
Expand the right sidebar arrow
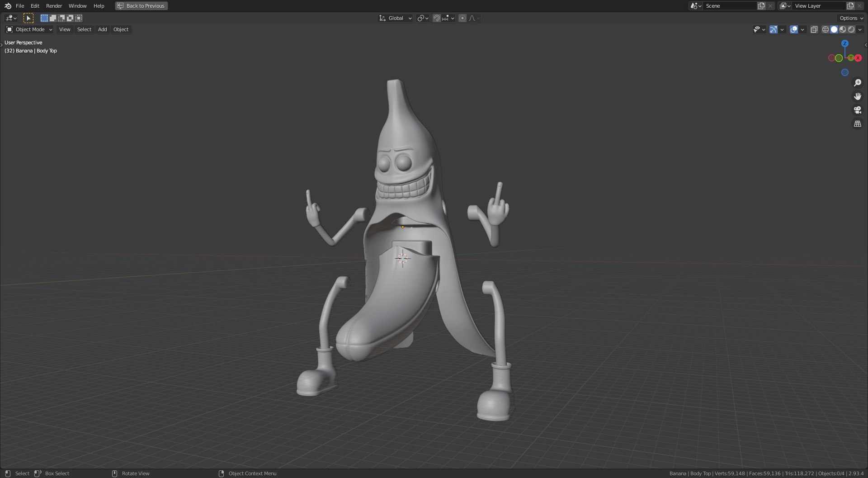[866, 45]
